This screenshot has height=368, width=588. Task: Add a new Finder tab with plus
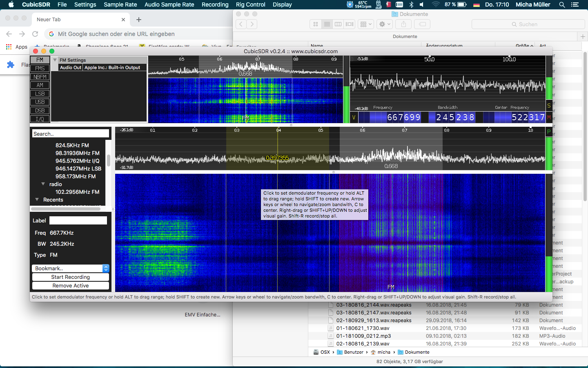(x=583, y=36)
